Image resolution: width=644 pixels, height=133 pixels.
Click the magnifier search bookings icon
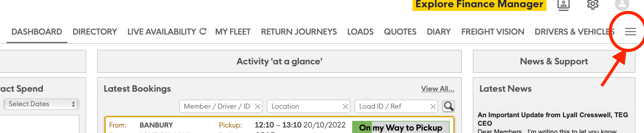[x=448, y=106]
